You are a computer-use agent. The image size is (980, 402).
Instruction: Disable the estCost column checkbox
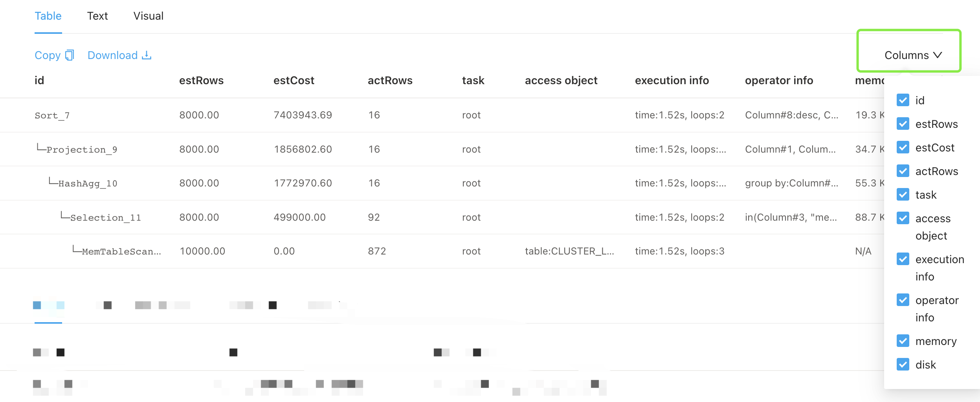[x=903, y=148]
